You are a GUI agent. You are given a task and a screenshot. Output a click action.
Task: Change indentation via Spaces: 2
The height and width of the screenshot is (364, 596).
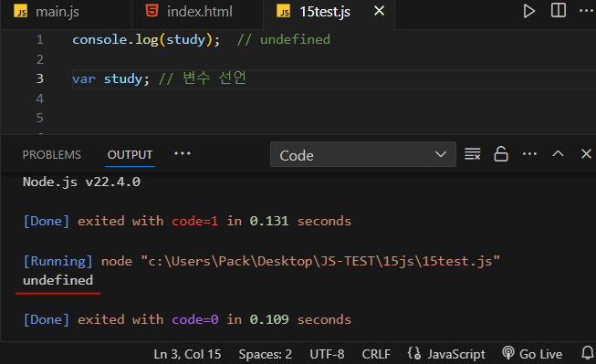(x=266, y=354)
